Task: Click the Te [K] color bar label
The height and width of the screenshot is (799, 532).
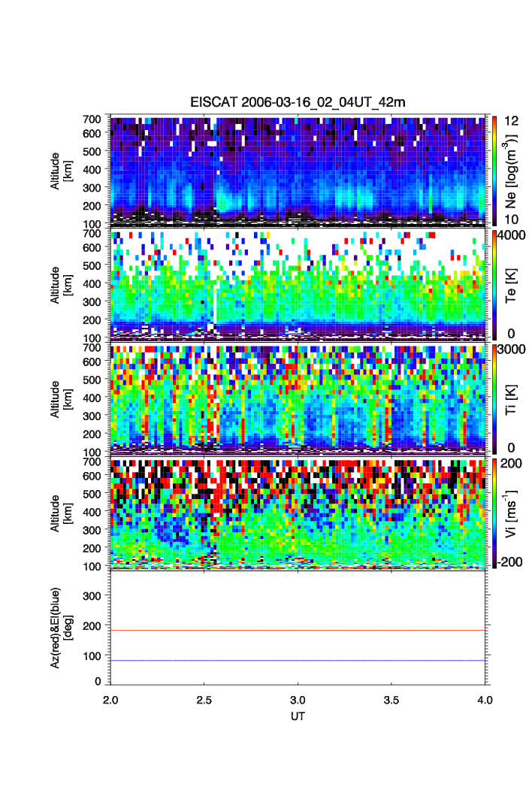Action: 513,284
